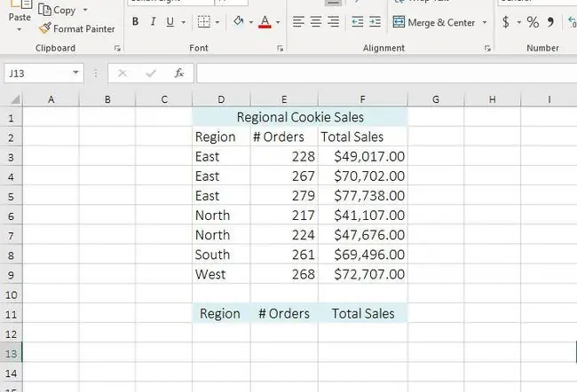Select the cell containing $69,496.00
The width and height of the screenshot is (577, 392).
click(x=363, y=255)
